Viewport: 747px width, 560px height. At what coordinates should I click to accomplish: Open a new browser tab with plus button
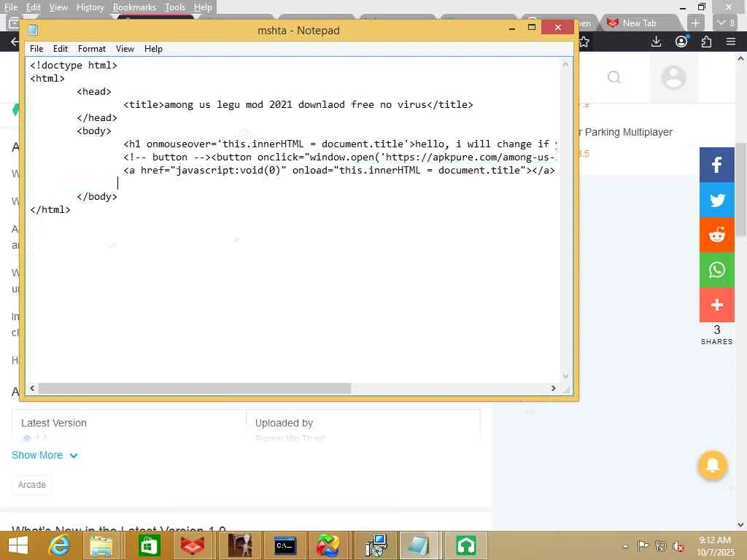(695, 23)
